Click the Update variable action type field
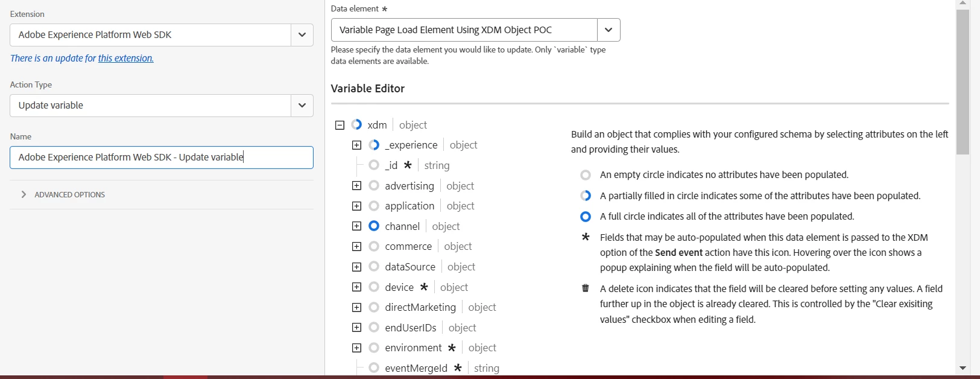 point(151,106)
